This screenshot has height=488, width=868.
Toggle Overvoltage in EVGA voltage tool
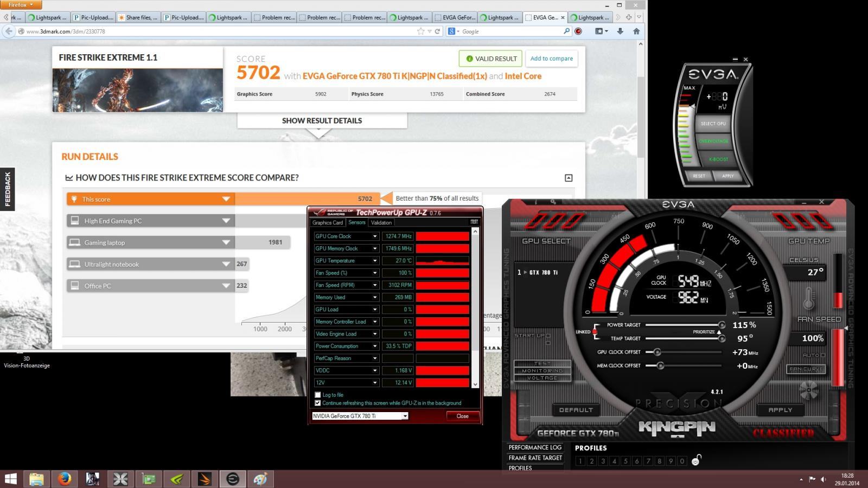pos(713,141)
